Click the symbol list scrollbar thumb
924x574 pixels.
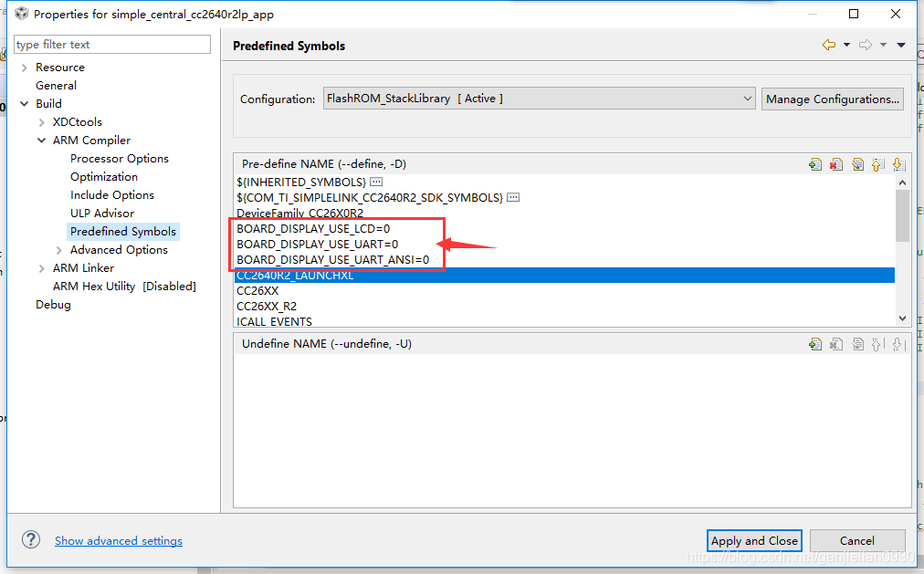(x=902, y=216)
